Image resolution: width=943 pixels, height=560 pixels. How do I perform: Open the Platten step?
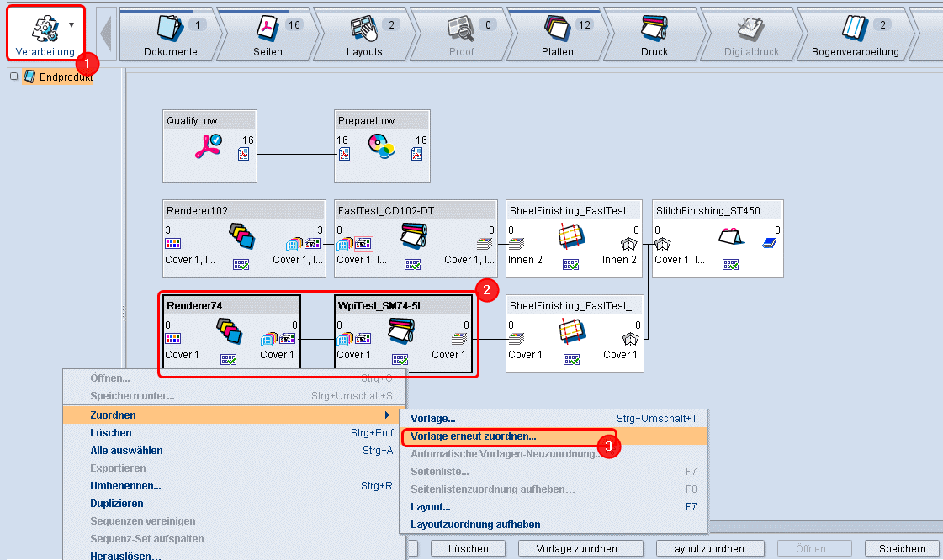pos(558,34)
